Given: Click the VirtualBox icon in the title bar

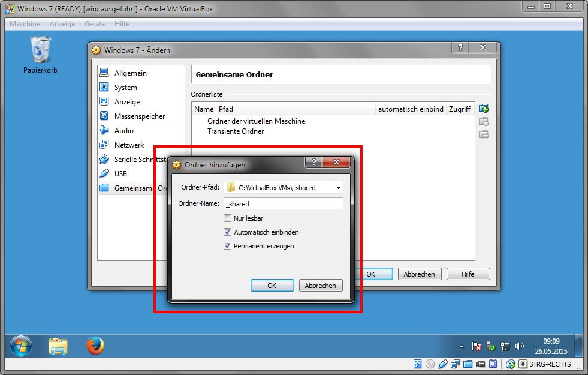Looking at the screenshot, I should [9, 8].
